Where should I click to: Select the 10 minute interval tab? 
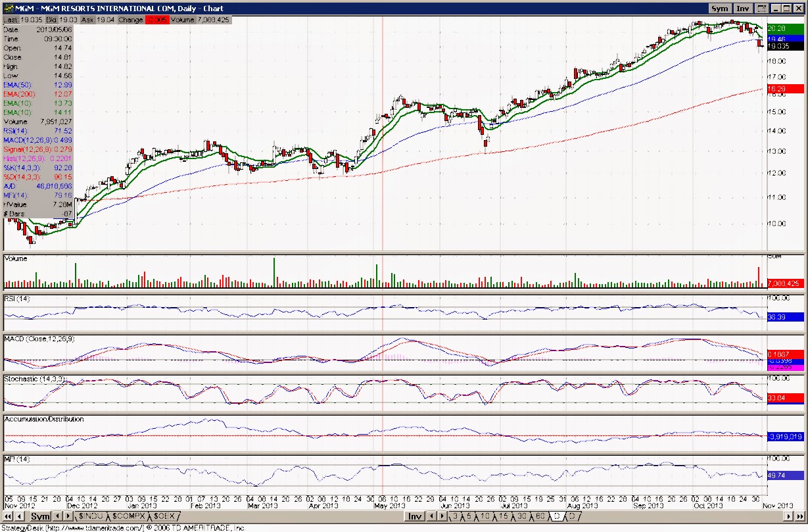[x=485, y=517]
